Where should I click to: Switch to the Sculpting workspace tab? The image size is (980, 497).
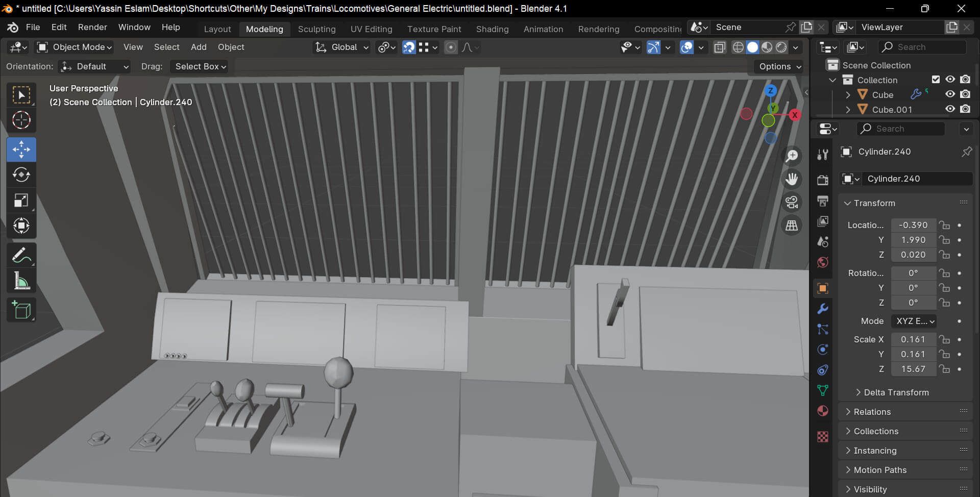pos(316,29)
